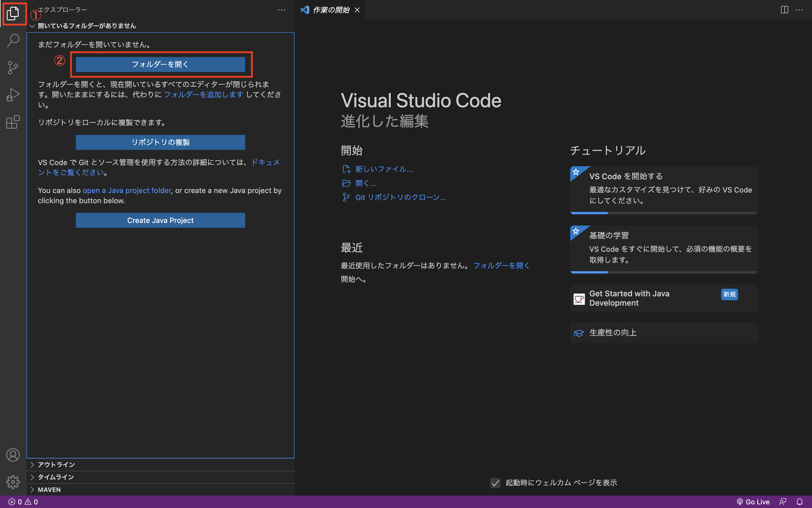Open the Extensions view icon
The image size is (812, 508).
tap(13, 122)
